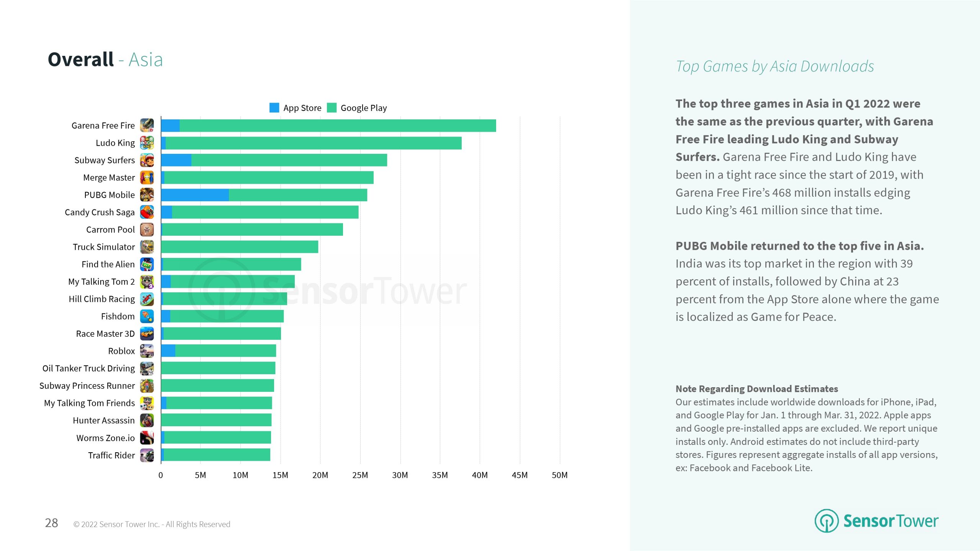Click the Ludo King game icon
Viewport: 980px width, 551px height.
click(x=147, y=143)
